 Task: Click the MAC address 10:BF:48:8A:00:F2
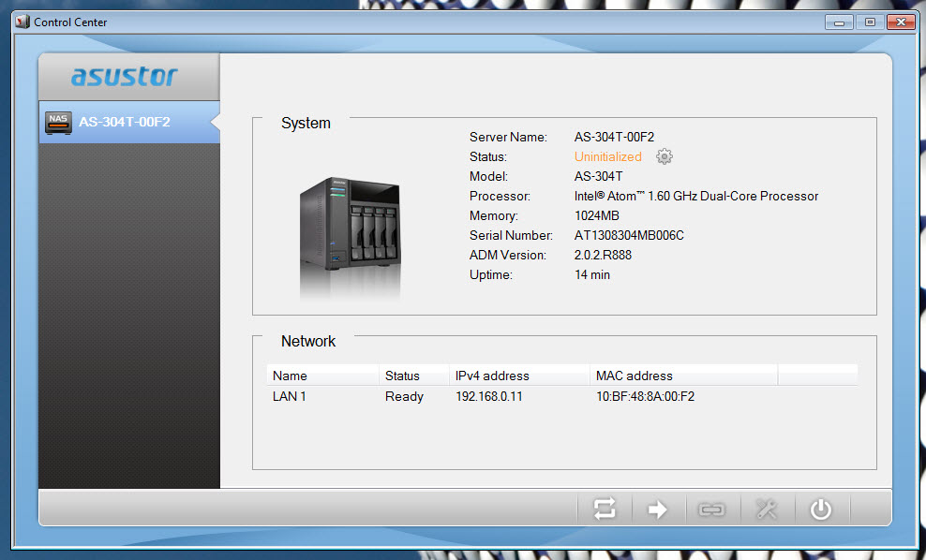(x=645, y=396)
